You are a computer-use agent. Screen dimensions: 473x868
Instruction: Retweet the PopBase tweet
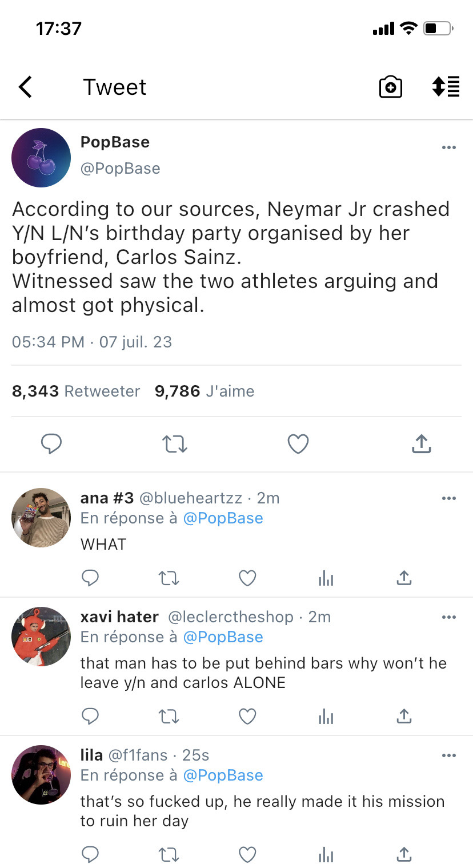pos(175,444)
